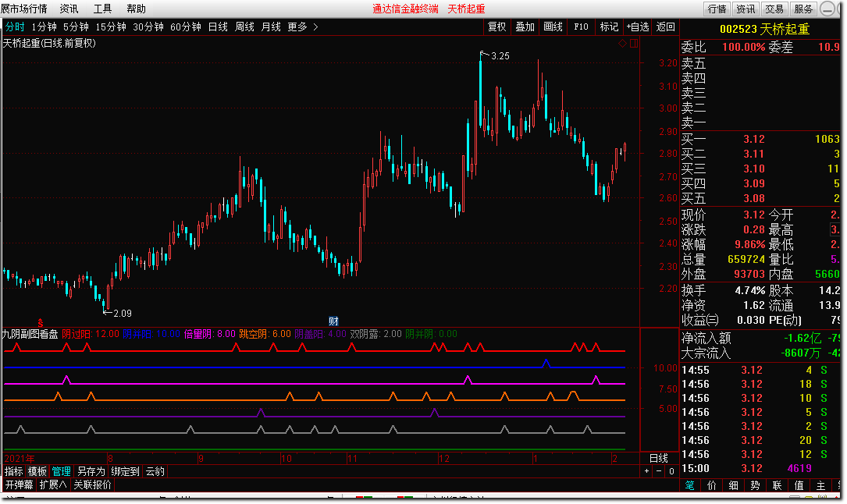Click the 资讯 button at top right
The width and height of the screenshot is (847, 504).
(x=746, y=9)
